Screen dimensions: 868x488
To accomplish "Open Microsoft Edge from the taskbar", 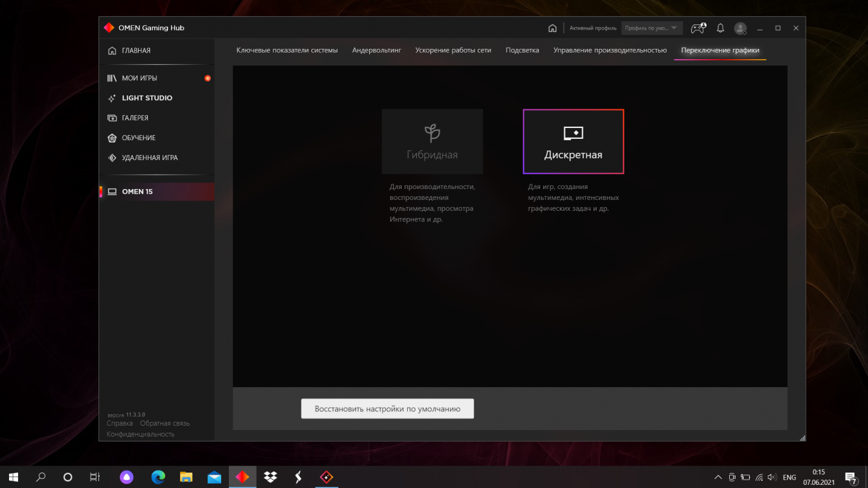I will point(158,477).
